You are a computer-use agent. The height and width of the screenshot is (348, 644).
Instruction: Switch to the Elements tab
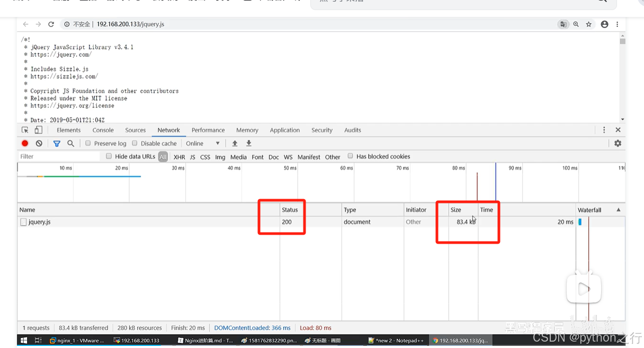(69, 130)
